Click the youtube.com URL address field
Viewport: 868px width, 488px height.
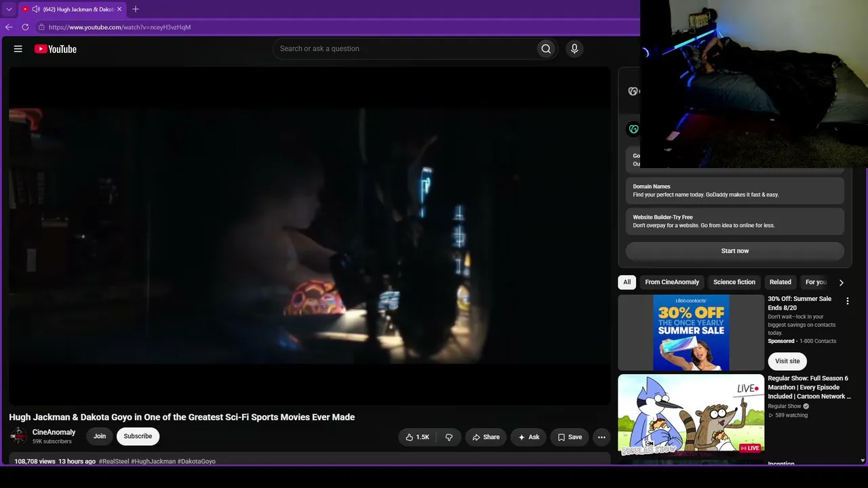(119, 27)
